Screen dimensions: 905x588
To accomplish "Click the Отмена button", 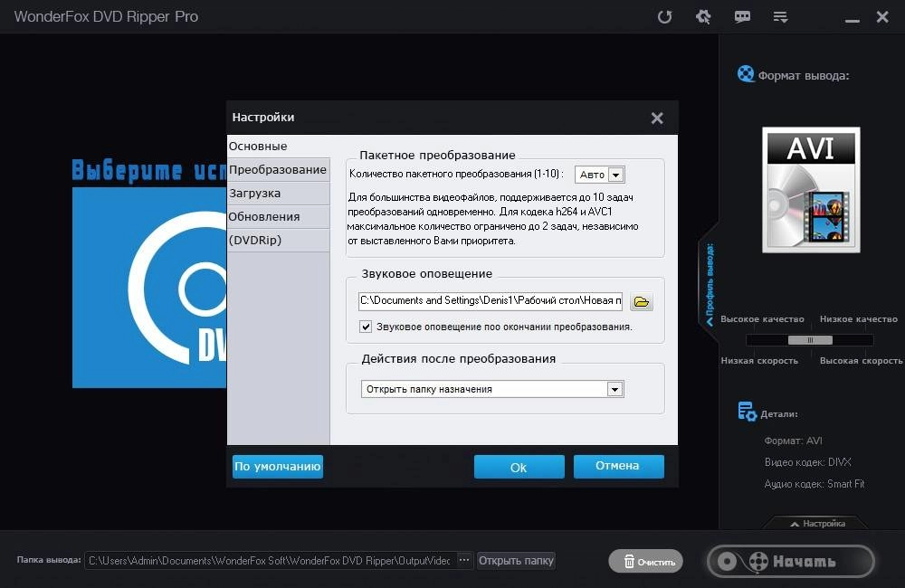I will [x=618, y=466].
